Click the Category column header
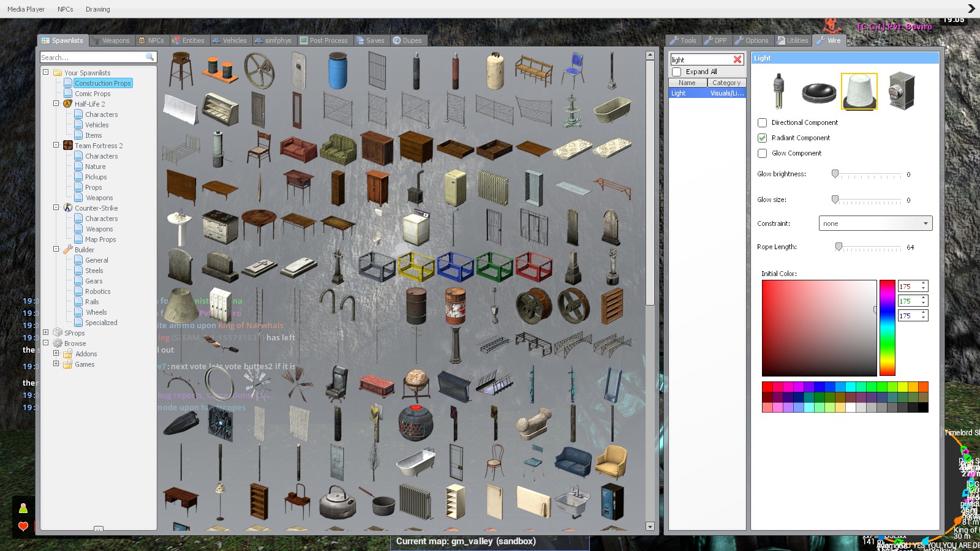Viewport: 980px width, 551px height. tap(726, 82)
